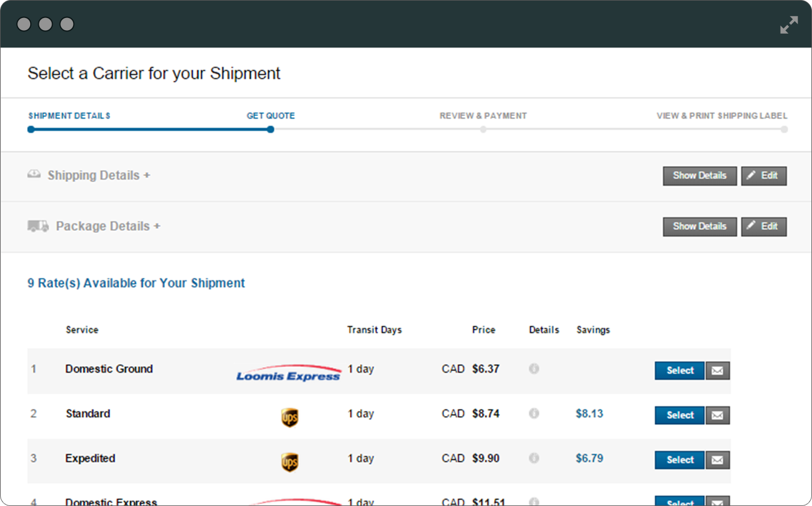Click the Savings column header
Viewport: 812px width, 506px height.
coord(593,330)
